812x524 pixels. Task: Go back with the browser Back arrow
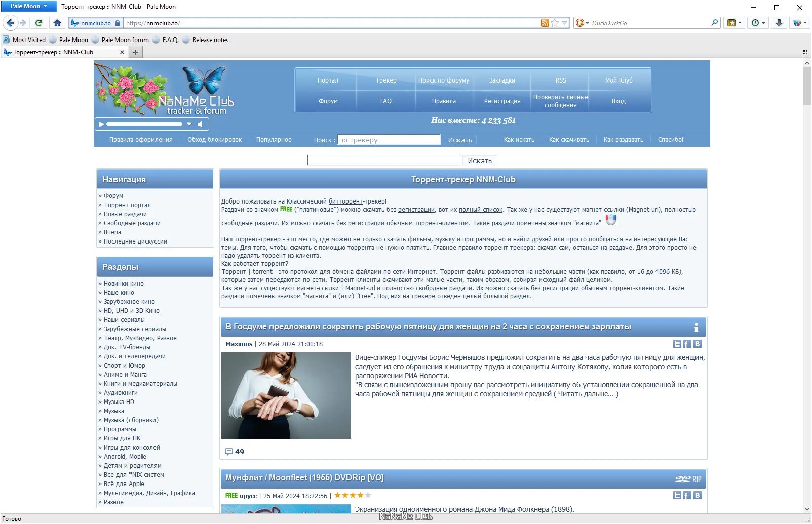[11, 23]
